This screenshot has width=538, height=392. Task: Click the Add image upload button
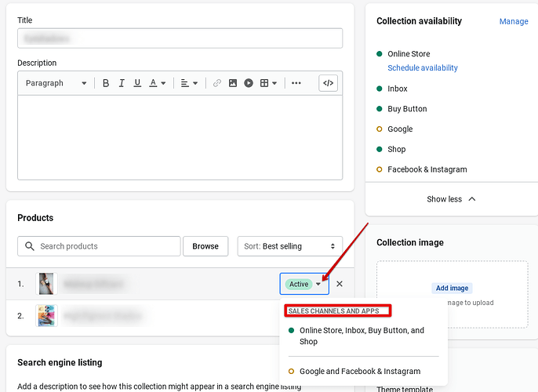coord(453,288)
